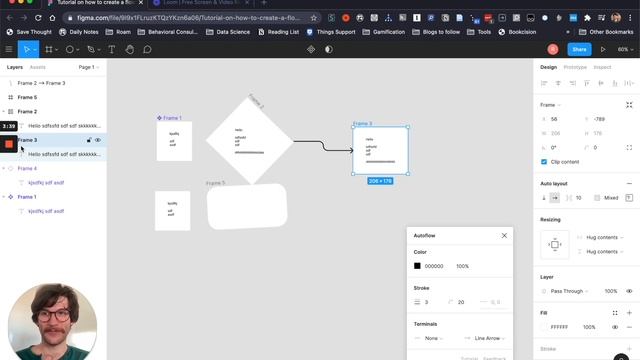Select Frame 4 layer

(27, 168)
